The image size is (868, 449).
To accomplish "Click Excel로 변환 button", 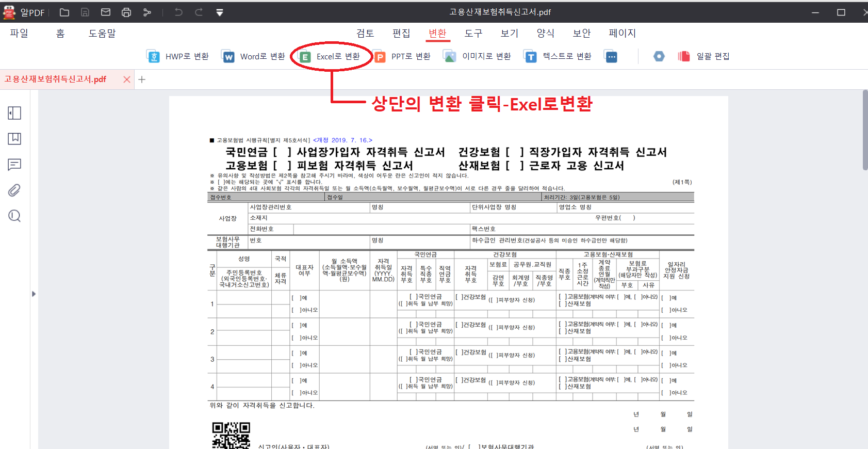I will 330,56.
